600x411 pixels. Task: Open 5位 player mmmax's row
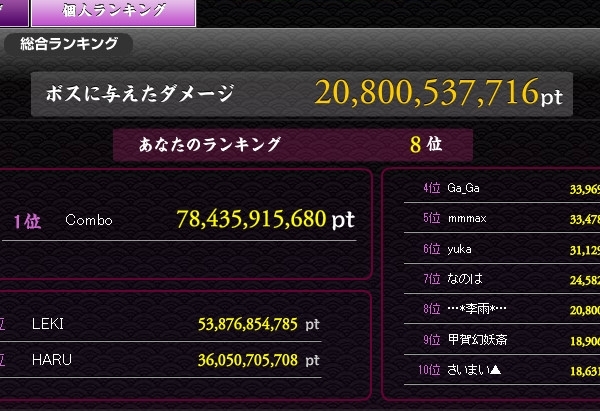click(502, 219)
